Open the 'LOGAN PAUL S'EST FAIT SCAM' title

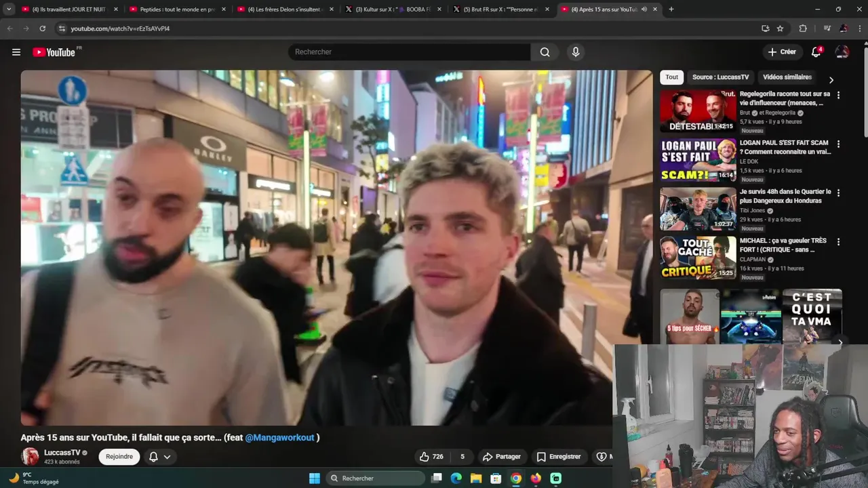click(x=785, y=148)
